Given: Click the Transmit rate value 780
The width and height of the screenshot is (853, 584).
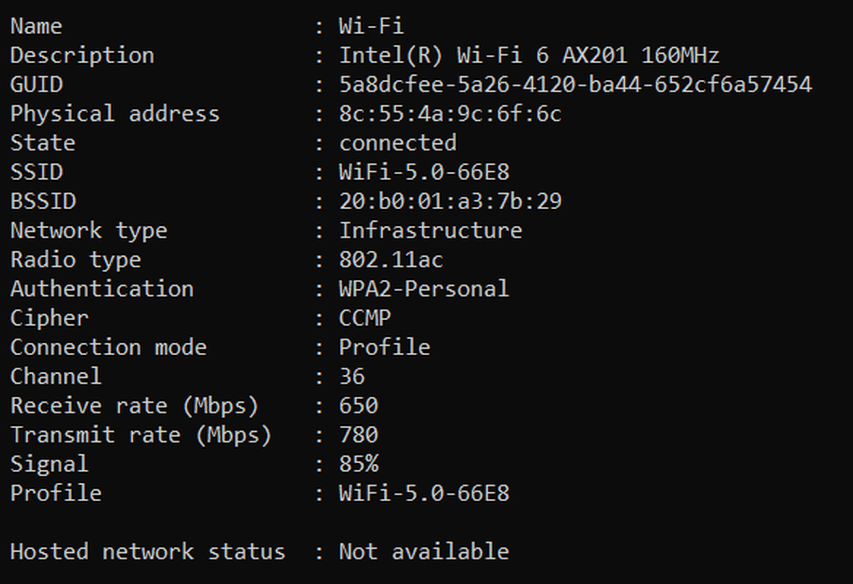Looking at the screenshot, I should [358, 435].
